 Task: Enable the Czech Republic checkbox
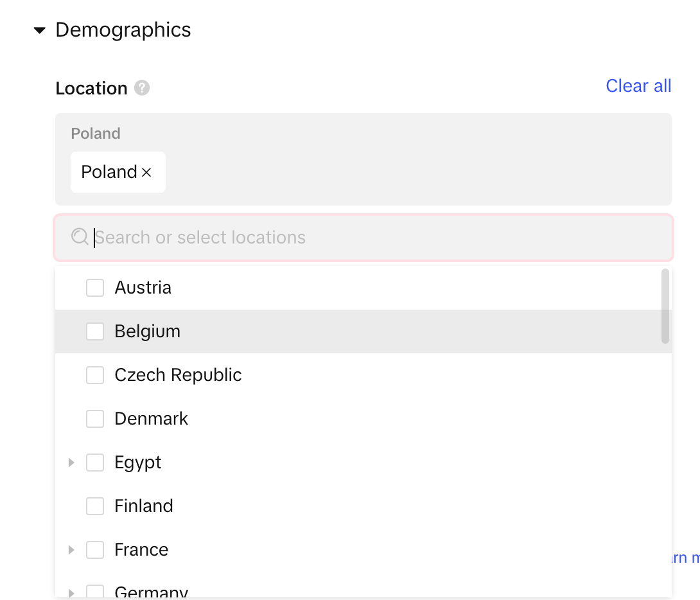pyautogui.click(x=95, y=375)
